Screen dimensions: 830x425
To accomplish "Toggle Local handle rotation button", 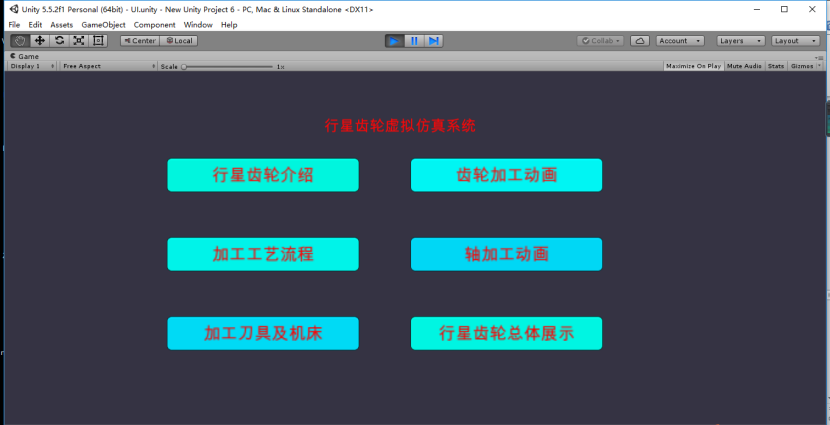I will tap(179, 41).
